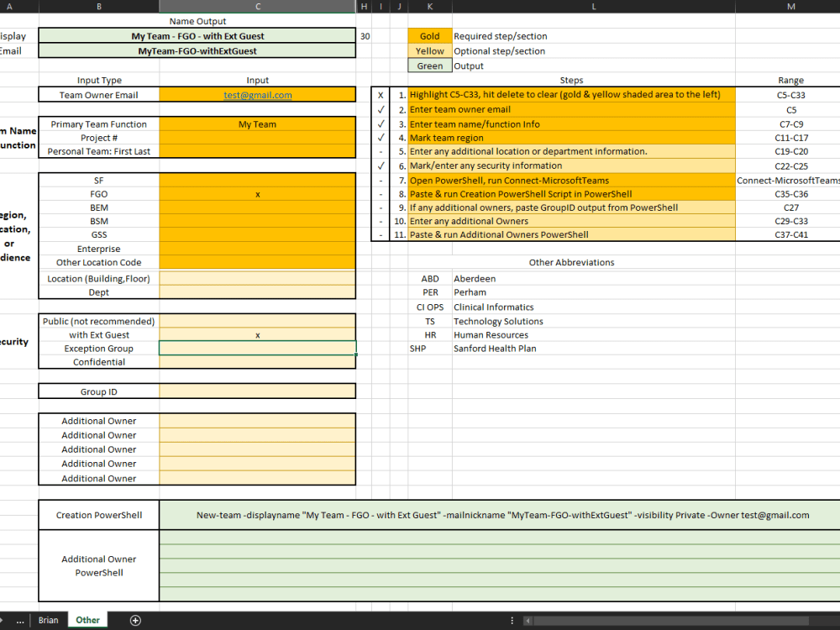
Task: Mark the completion cell for step 5
Action: (380, 150)
